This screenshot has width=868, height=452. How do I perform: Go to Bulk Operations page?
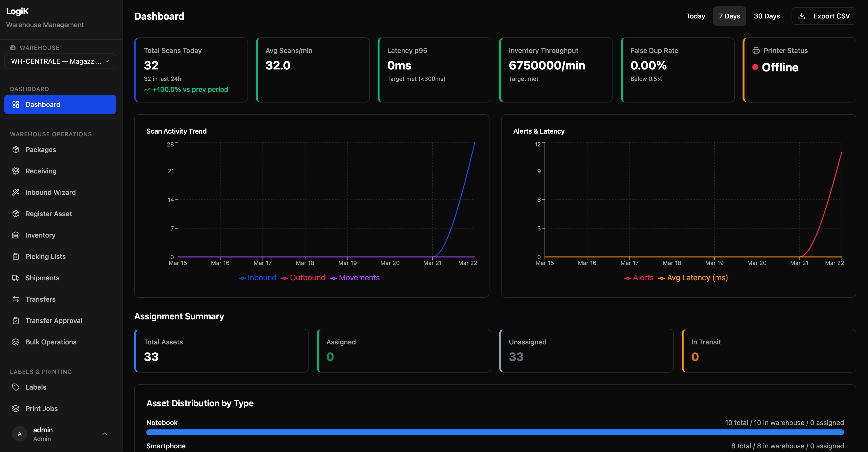[60, 342]
